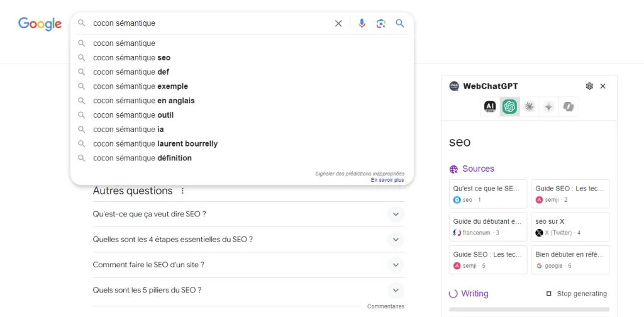Open source card 'seo sur X'

coord(570,226)
